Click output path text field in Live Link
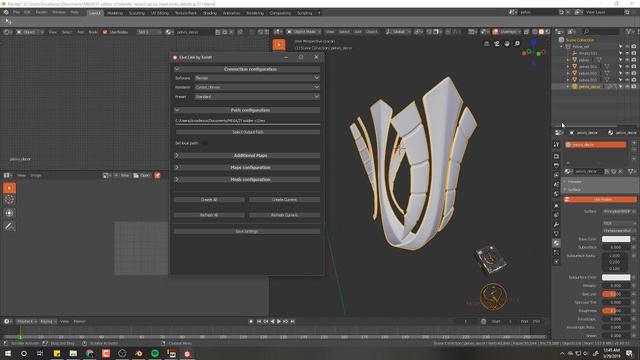Image resolution: width=640 pixels, height=360 pixels. 247,121
